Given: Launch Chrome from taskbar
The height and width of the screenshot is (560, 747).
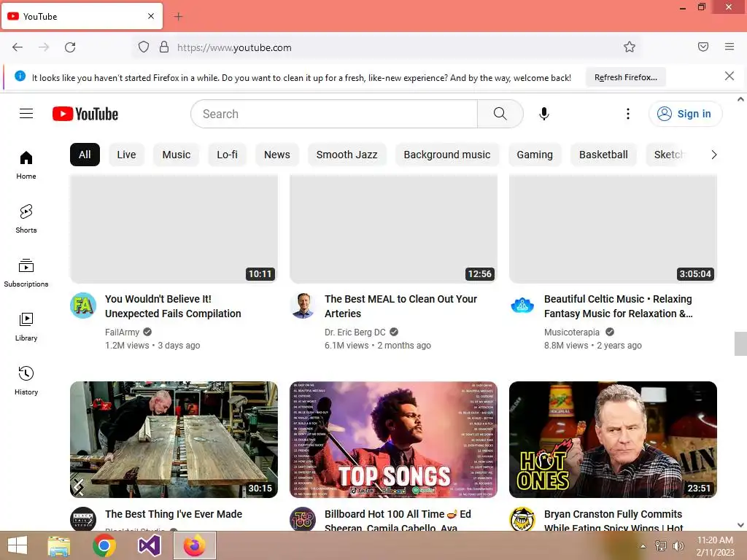Looking at the screenshot, I should (104, 545).
